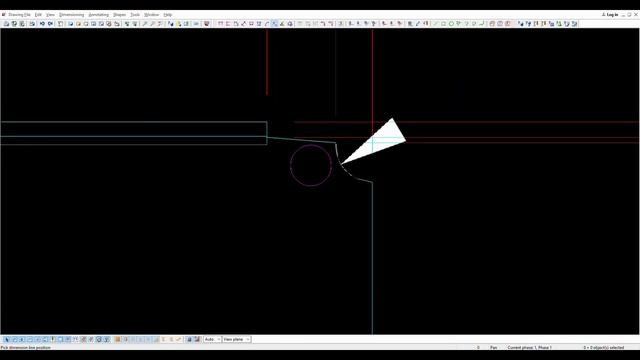Image resolution: width=640 pixels, height=360 pixels.
Task: Click the Undo arrow icon
Action: point(42,24)
